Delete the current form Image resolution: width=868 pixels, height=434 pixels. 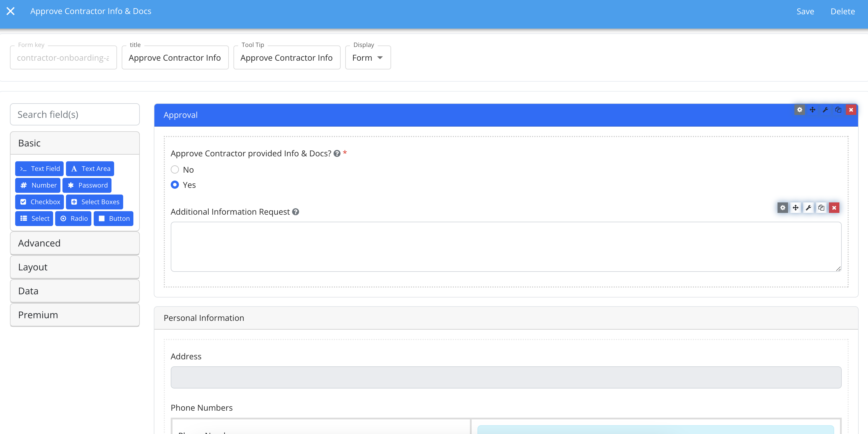click(842, 11)
